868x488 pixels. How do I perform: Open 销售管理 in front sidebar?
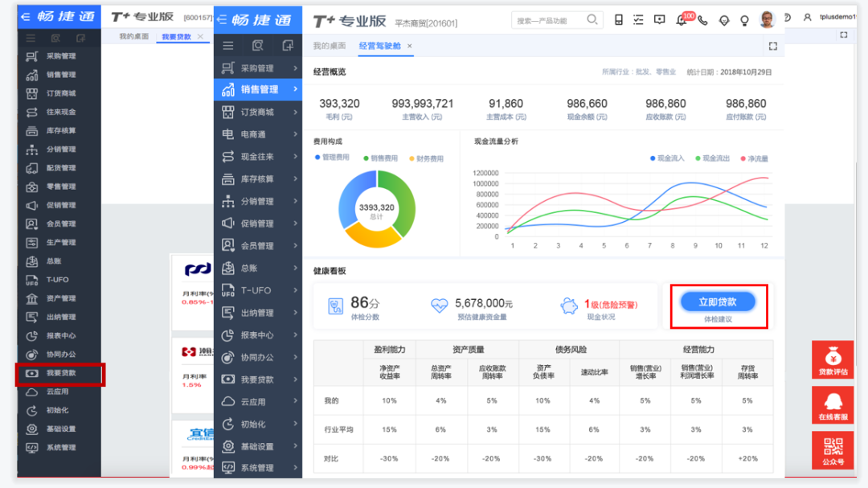(258, 89)
